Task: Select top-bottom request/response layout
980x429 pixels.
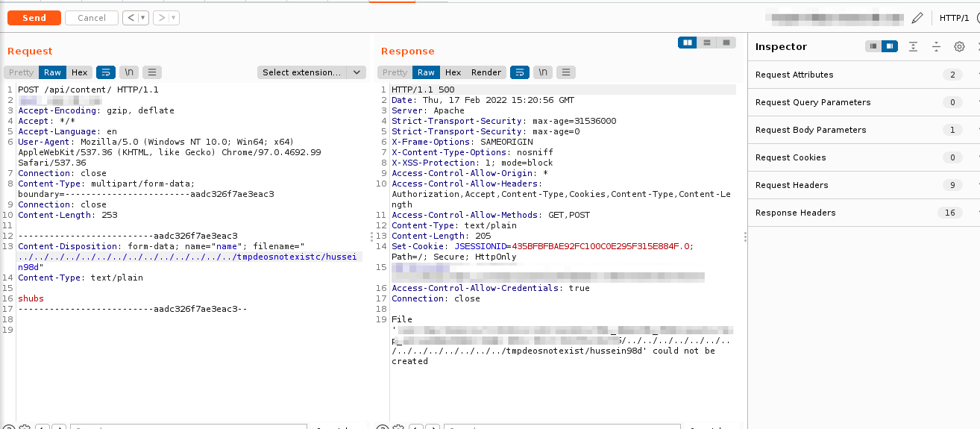Action: click(707, 43)
